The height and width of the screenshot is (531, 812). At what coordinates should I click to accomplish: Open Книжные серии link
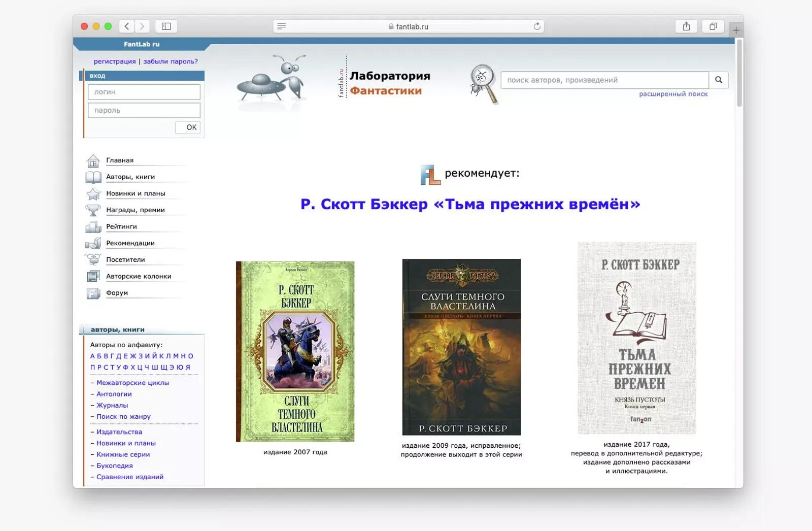[123, 454]
